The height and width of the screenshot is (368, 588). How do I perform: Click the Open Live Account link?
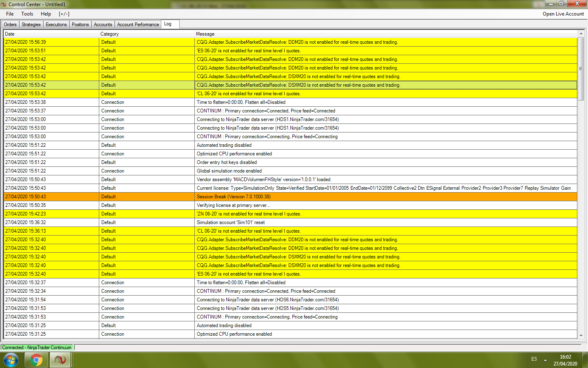click(563, 14)
